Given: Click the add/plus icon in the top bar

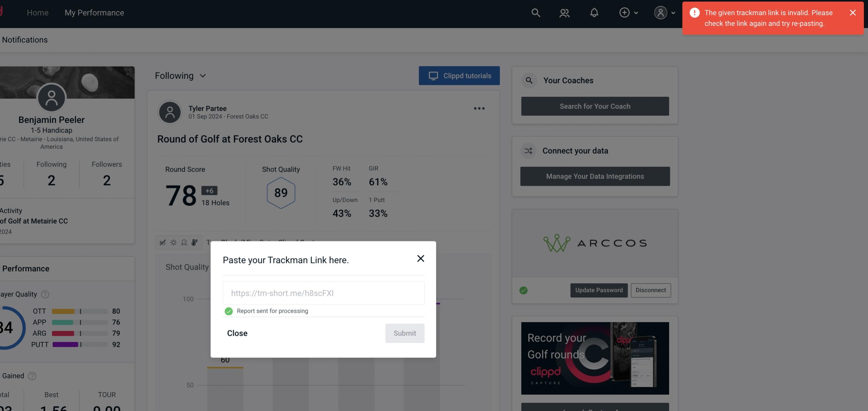Looking at the screenshot, I should [x=625, y=12].
